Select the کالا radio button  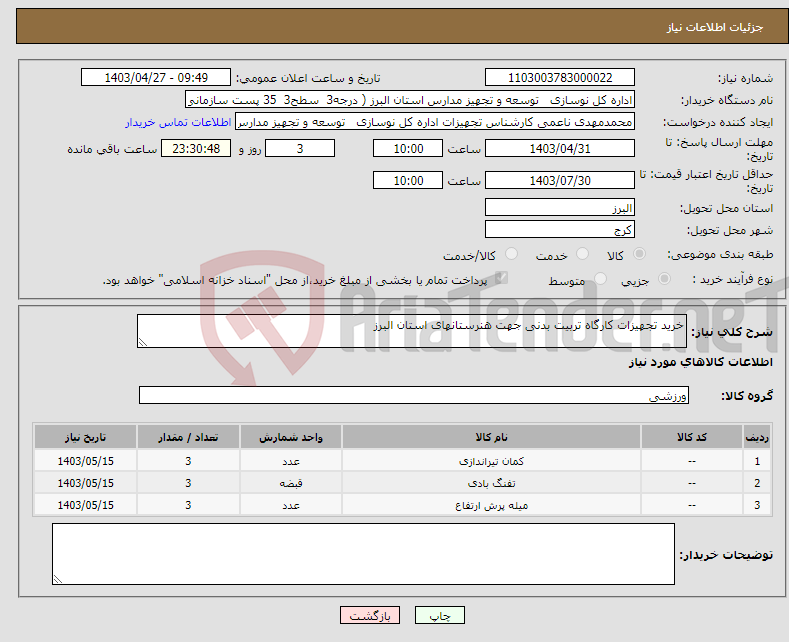pos(639,254)
